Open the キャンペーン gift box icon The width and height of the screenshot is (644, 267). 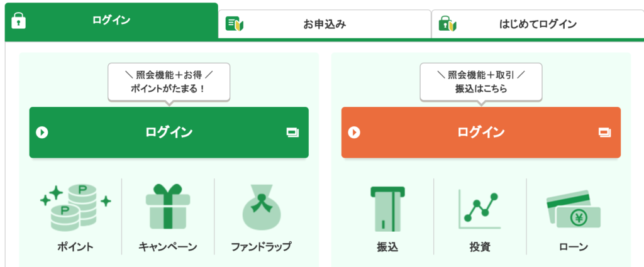pyautogui.click(x=168, y=207)
